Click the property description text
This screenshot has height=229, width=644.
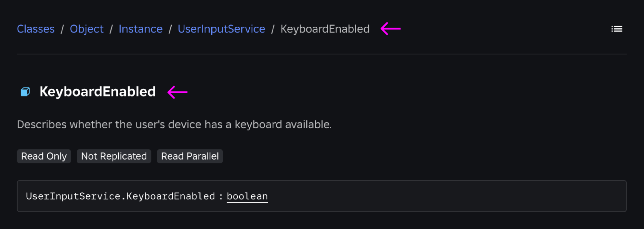coord(174,124)
